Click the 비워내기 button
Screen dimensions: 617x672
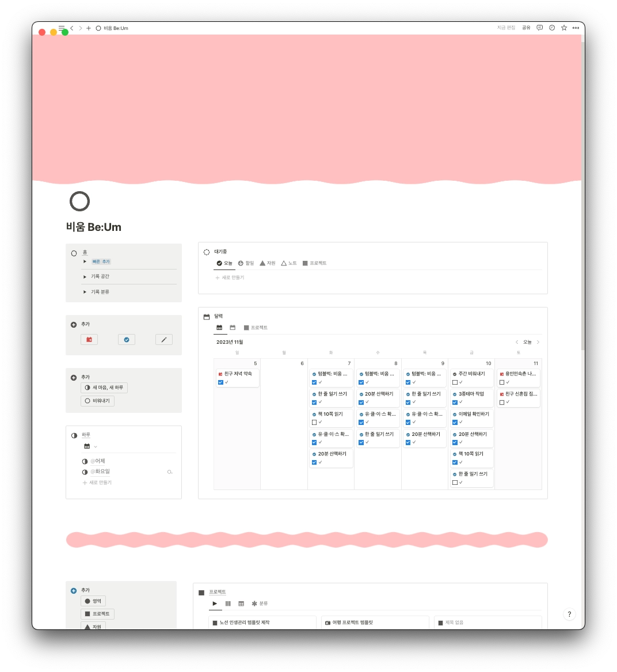[97, 401]
